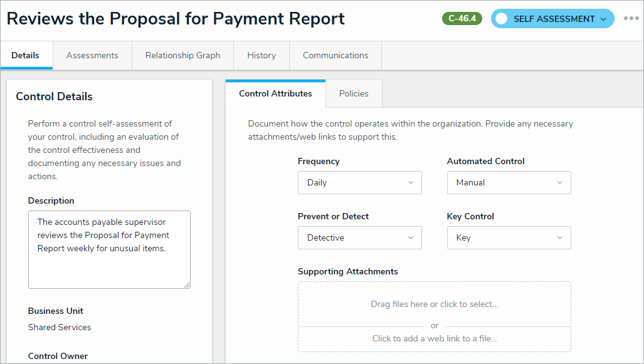The width and height of the screenshot is (644, 364).
Task: Click the Description text area
Action: (109, 249)
